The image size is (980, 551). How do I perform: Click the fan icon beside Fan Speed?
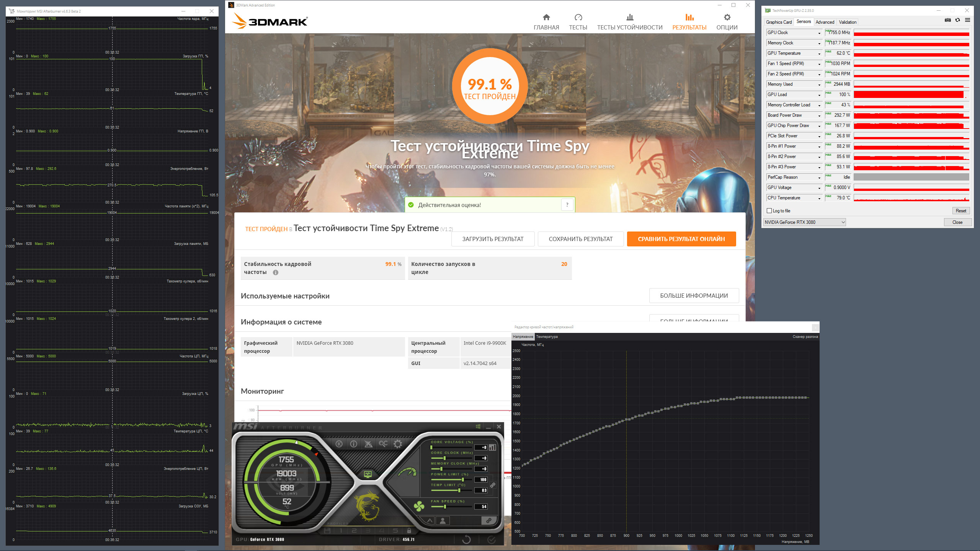coord(419,507)
